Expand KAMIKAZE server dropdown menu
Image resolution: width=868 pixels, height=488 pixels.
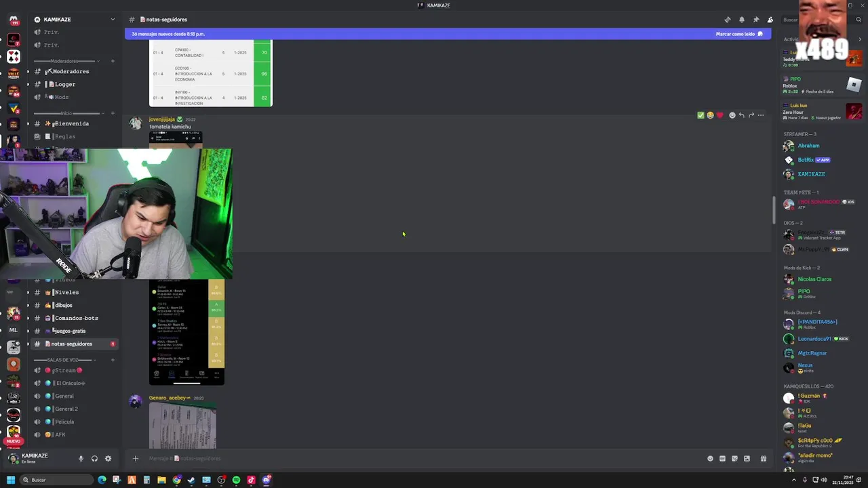(x=113, y=20)
